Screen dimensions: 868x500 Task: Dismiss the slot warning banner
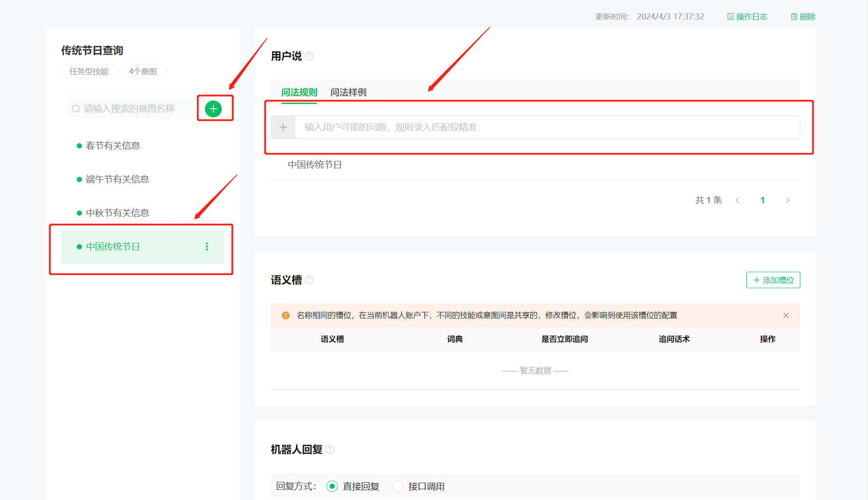[x=786, y=315]
